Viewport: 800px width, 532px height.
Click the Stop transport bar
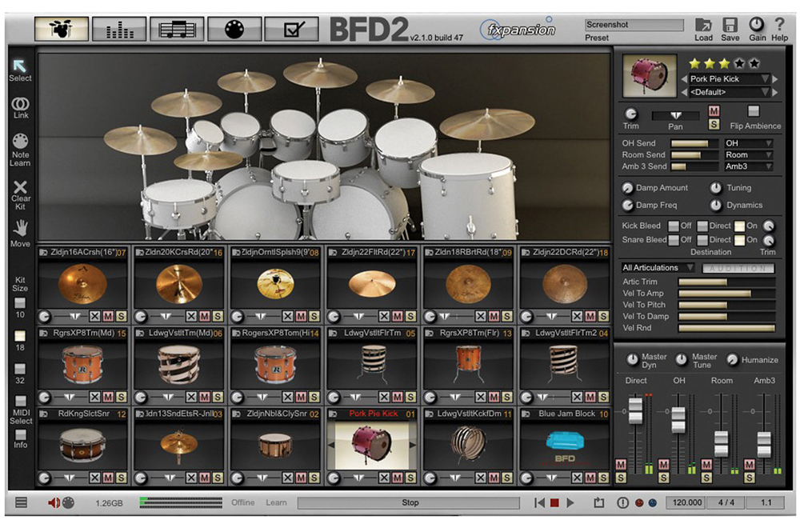(409, 503)
